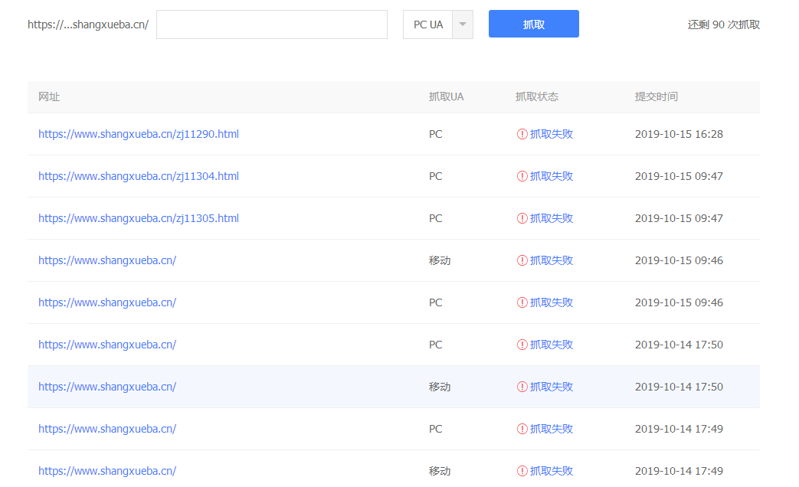799x487 pixels.
Task: Click 移动 cell in 2019-10-15 09:46 row
Action: pyautogui.click(x=439, y=260)
